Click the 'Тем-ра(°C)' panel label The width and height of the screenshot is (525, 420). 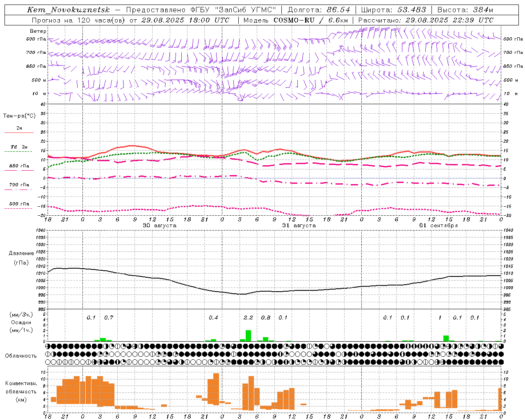pos(19,116)
